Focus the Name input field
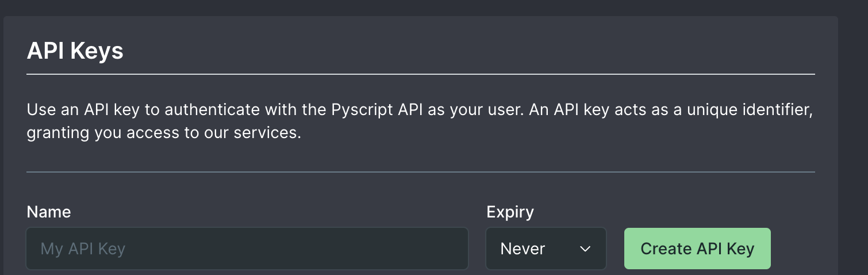The image size is (868, 275). 247,249
